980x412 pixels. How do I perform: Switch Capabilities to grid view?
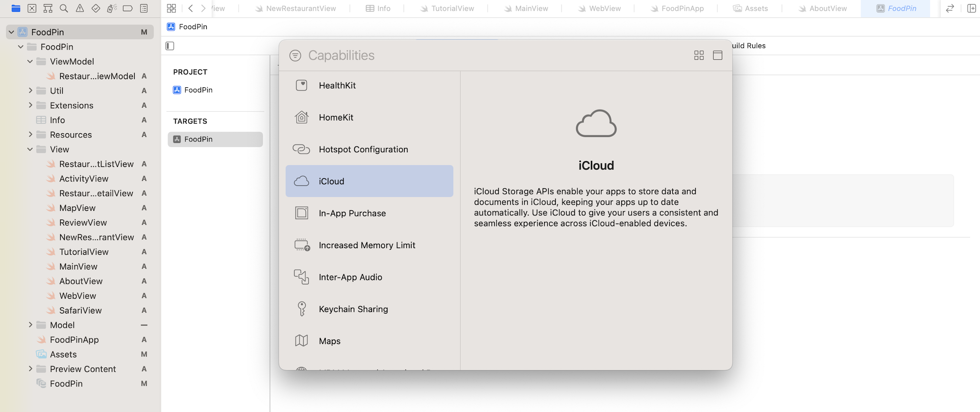[x=699, y=55]
